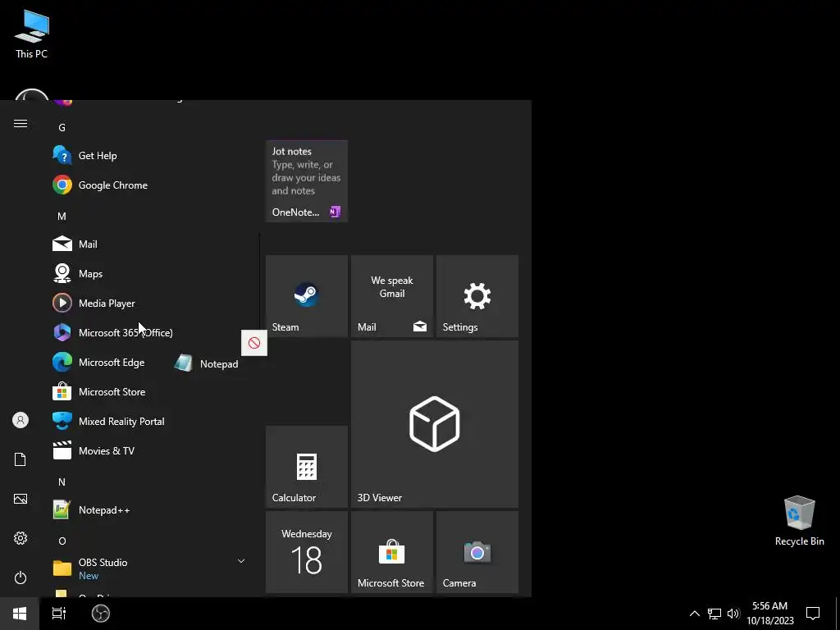Click the OBS Studio folder chevron
The image size is (840, 630).
pos(241,561)
